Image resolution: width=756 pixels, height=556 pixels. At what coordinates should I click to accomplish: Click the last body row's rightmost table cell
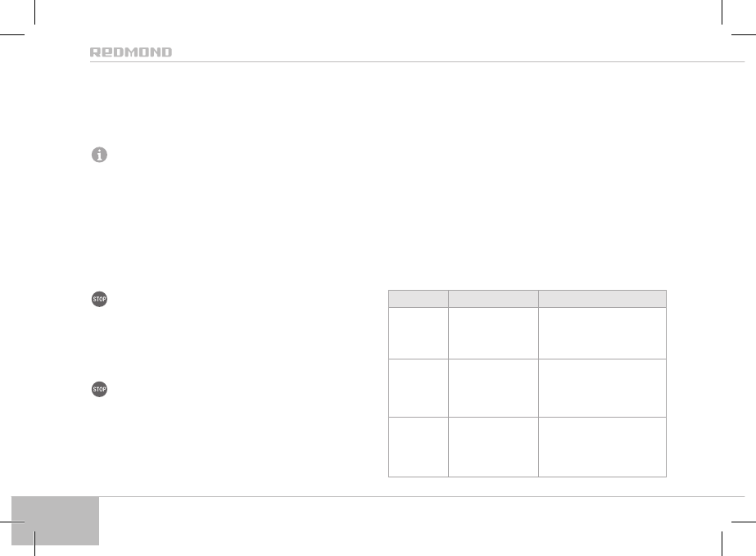tap(601, 446)
